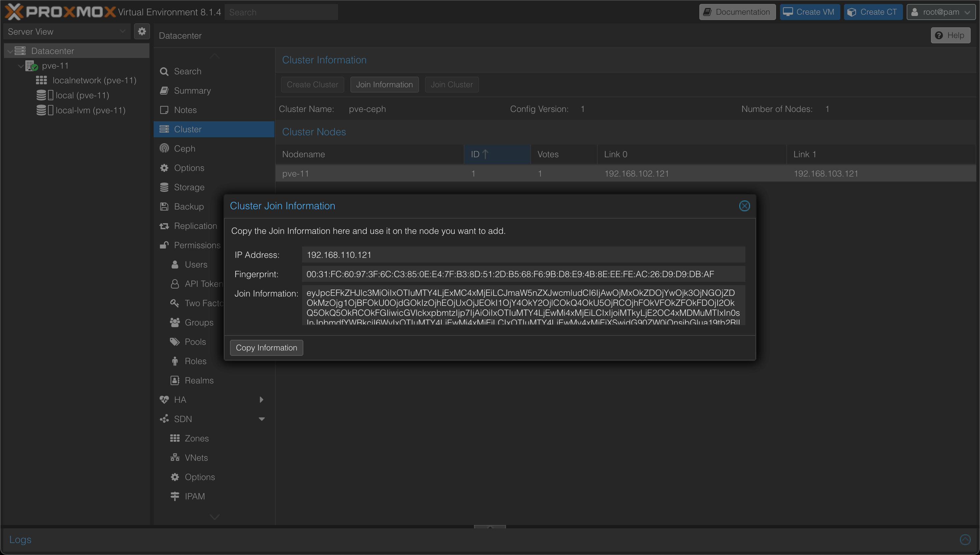This screenshot has height=555, width=980.
Task: Collapse the Datacenter tree expander
Action: 10,51
